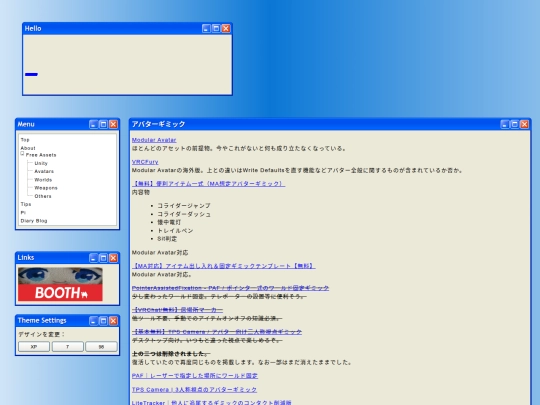Open Worlds under Free Assets

pos(43,180)
